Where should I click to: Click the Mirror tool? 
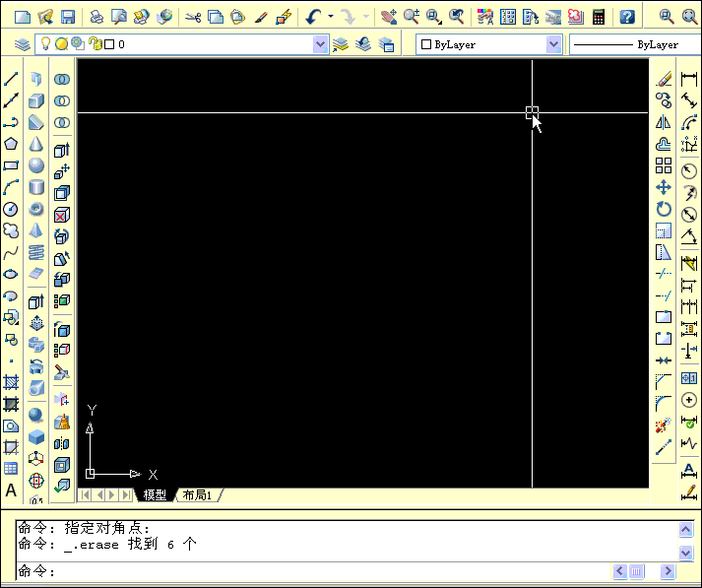pyautogui.click(x=664, y=122)
